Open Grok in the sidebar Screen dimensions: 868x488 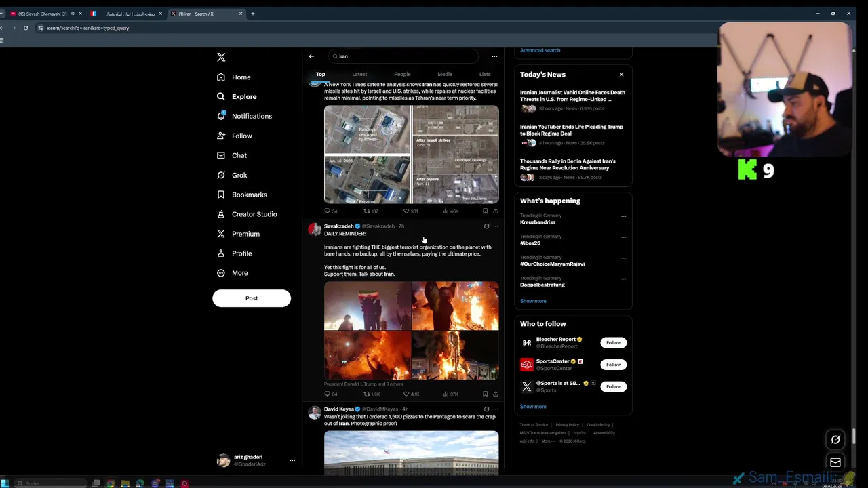pos(232,175)
